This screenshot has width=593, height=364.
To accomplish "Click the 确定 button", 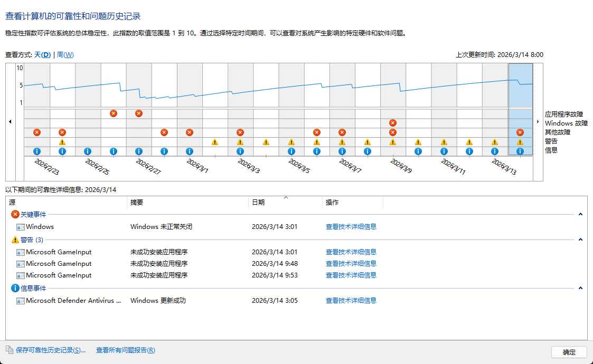I will tap(569, 352).
